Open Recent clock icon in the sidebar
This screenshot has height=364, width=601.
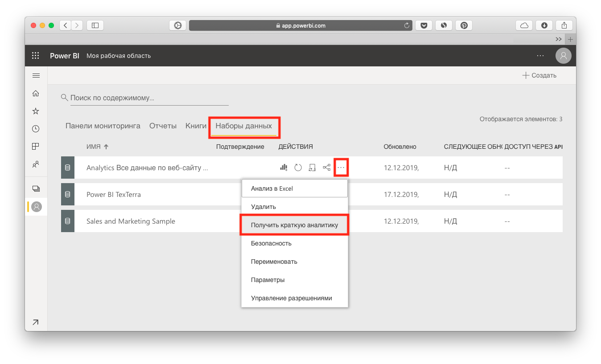[x=36, y=129]
